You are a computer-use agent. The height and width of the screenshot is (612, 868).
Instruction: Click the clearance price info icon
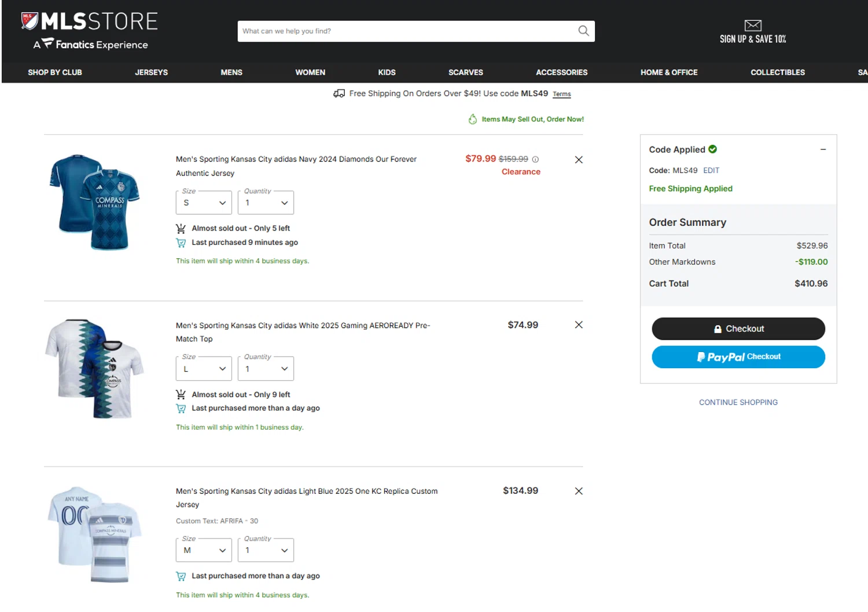(535, 159)
